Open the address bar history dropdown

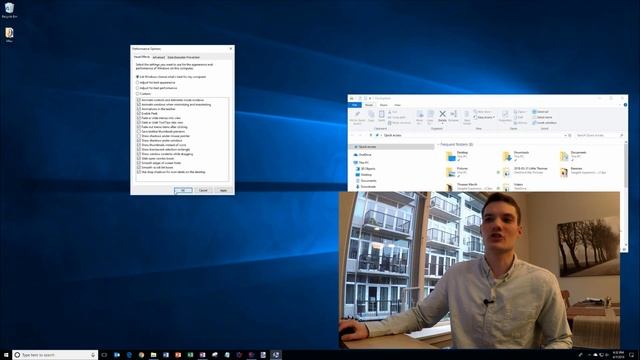[x=565, y=135]
